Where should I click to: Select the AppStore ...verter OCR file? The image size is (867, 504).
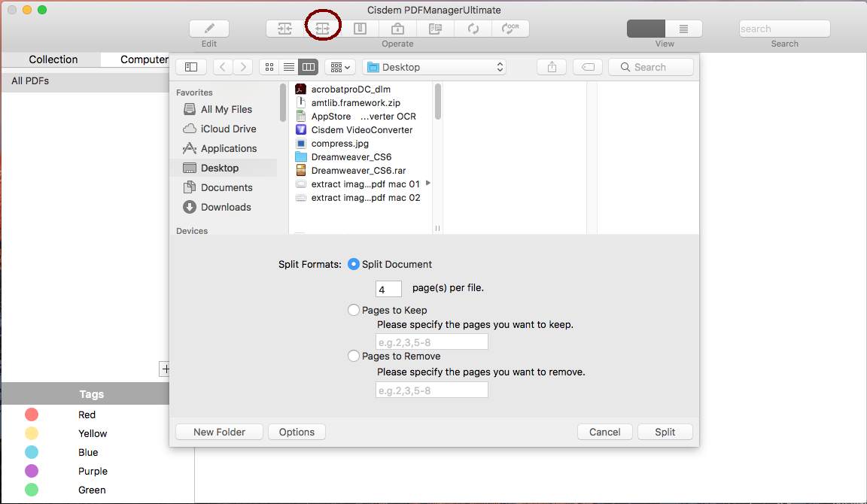362,116
